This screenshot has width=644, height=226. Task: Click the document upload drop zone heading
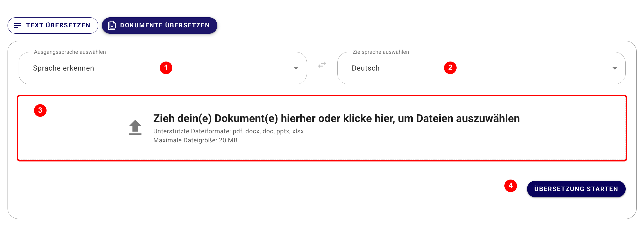(x=336, y=118)
